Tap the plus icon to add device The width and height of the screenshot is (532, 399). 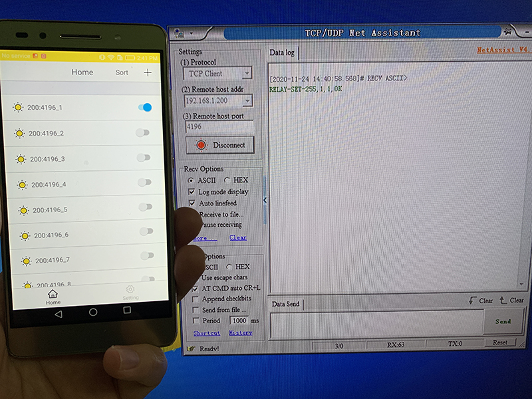click(148, 72)
